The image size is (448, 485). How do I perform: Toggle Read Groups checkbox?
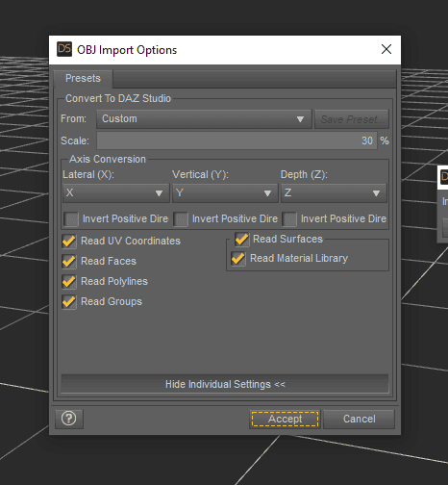pos(69,301)
